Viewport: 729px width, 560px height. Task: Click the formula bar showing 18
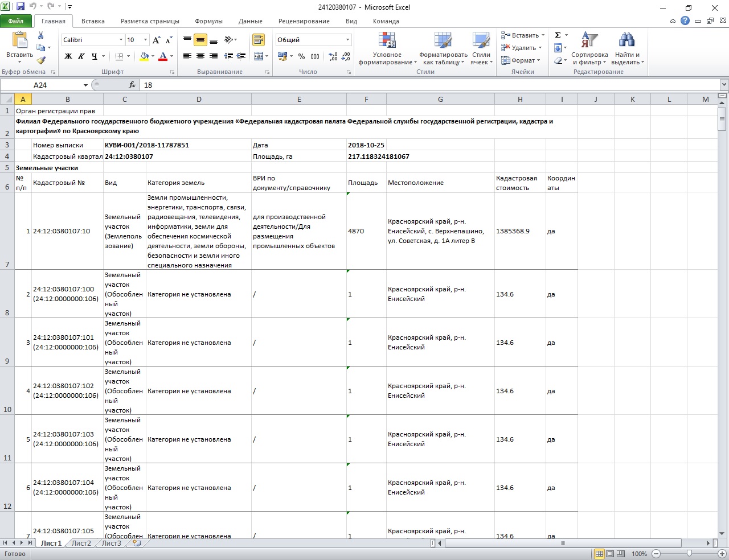pos(427,85)
